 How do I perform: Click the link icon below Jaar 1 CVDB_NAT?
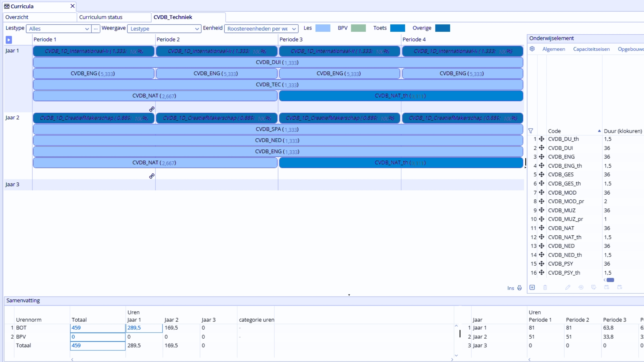152,109
